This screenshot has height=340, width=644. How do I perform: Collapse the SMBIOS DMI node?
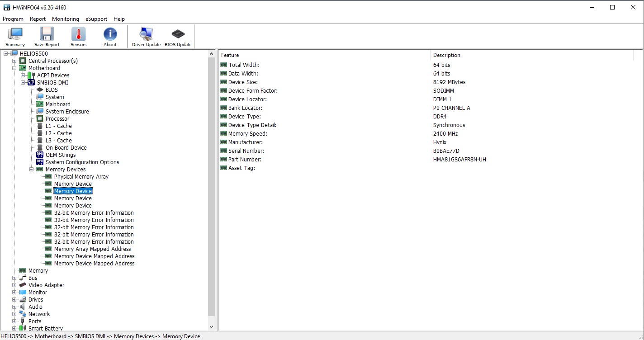[x=23, y=83]
